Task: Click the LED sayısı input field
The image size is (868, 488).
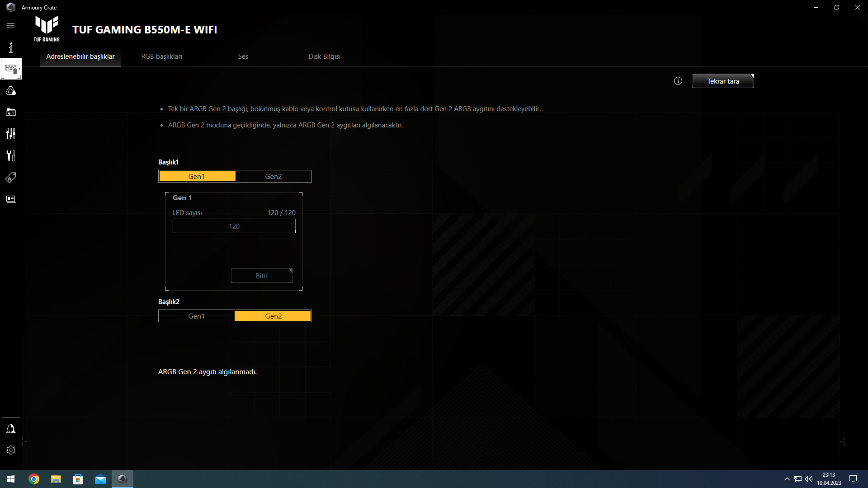Action: click(234, 226)
